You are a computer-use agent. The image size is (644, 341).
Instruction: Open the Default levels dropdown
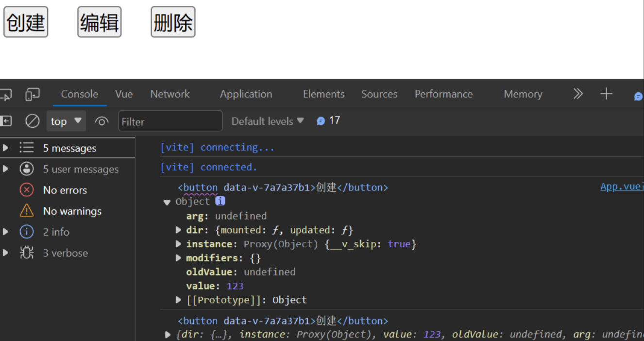pos(267,120)
